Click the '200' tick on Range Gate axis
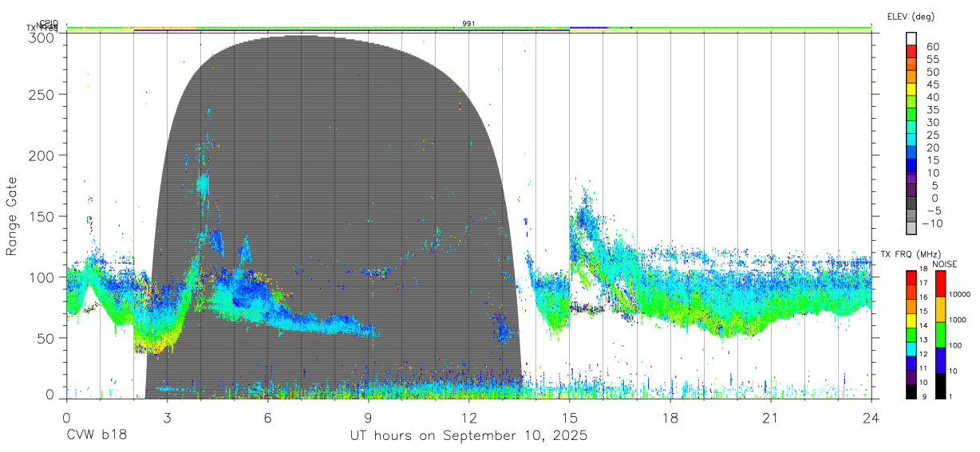The height and width of the screenshot is (452, 980). [43, 155]
